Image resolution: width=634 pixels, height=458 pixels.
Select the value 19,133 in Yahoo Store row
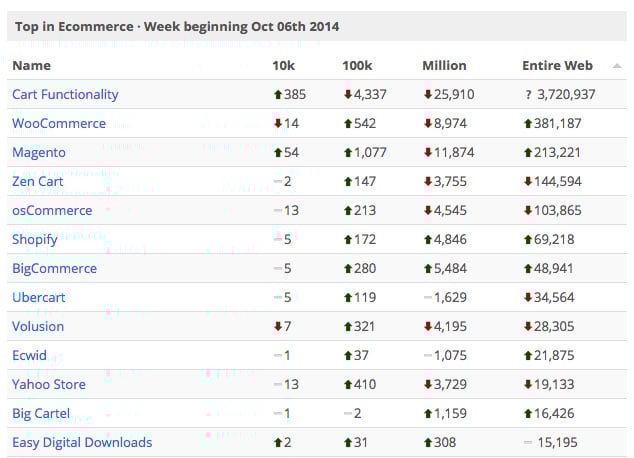pos(554,384)
